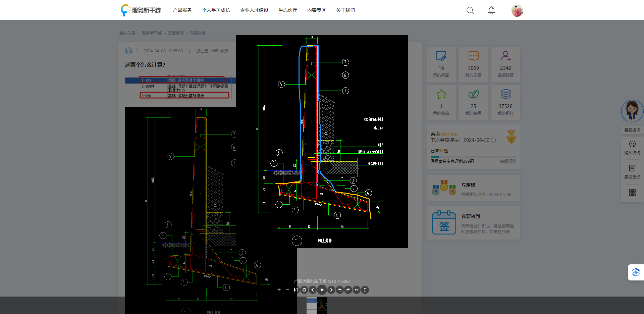Open the 关于我们 menu
Image resolution: width=644 pixels, height=314 pixels.
[x=345, y=10]
